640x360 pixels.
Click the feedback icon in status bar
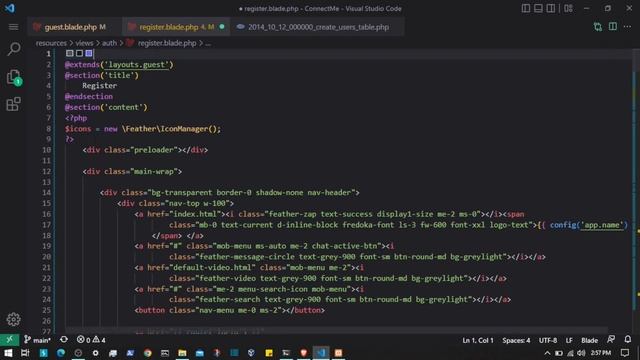(x=611, y=340)
